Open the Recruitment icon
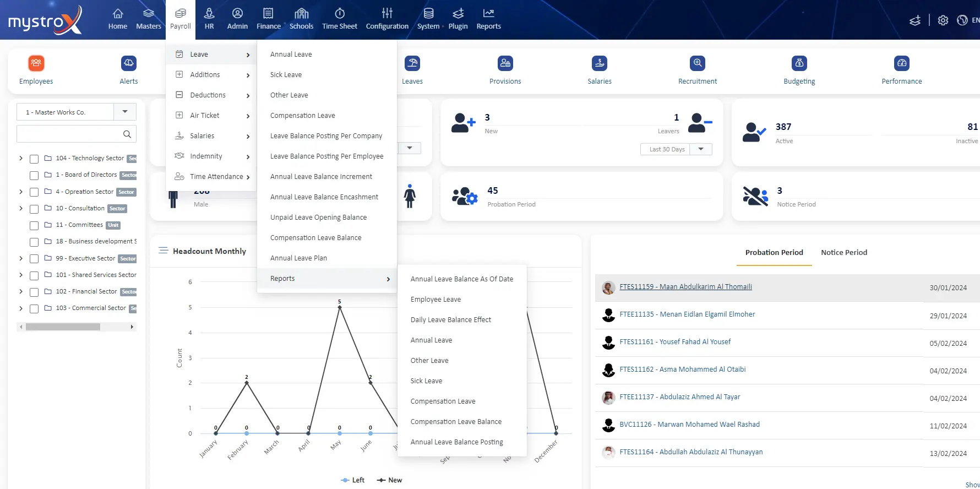This screenshot has width=980, height=489. pyautogui.click(x=698, y=63)
